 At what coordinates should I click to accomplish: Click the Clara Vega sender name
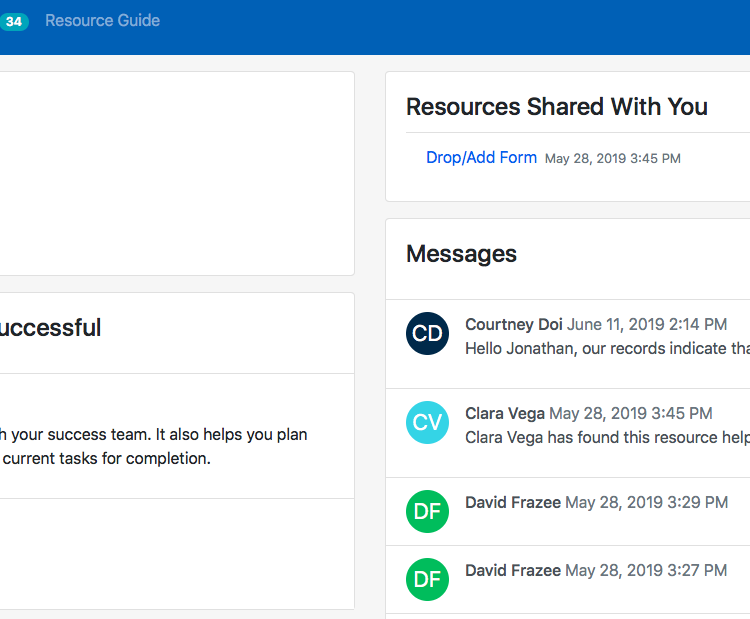point(505,413)
